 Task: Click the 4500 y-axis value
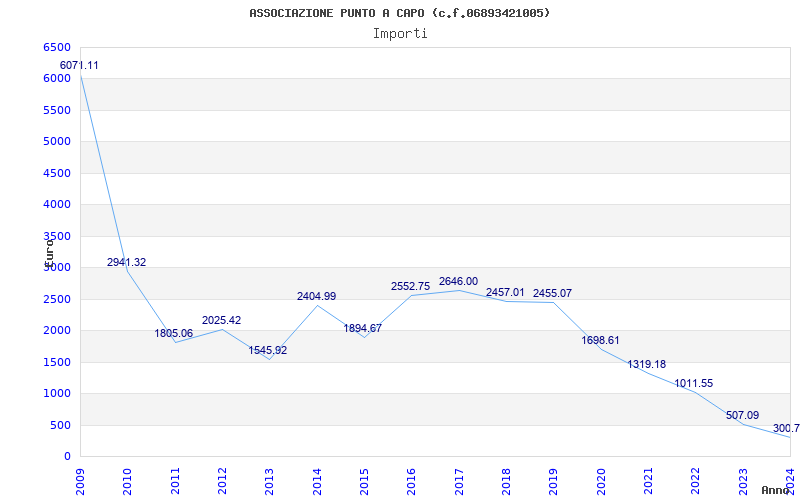tap(57, 173)
